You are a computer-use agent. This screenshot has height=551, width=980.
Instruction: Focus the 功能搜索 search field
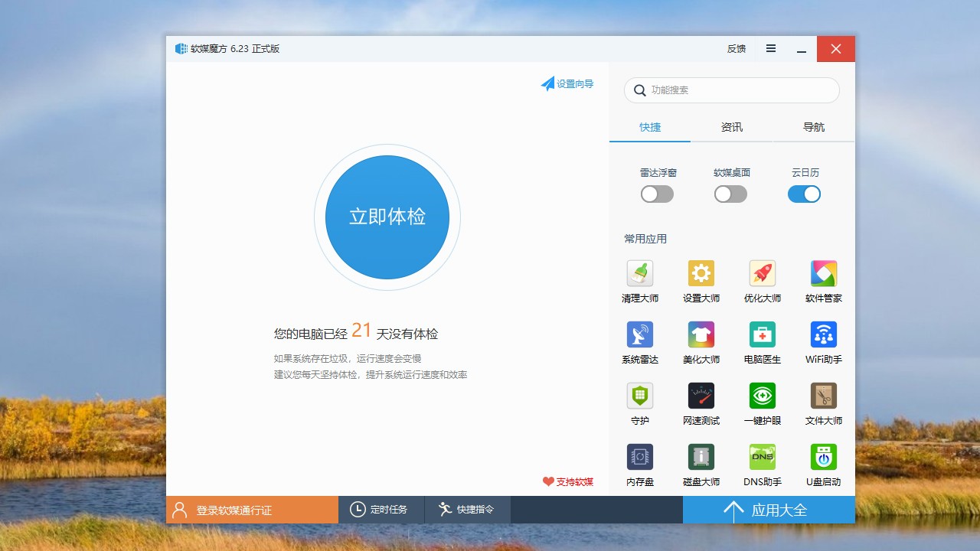coord(732,90)
